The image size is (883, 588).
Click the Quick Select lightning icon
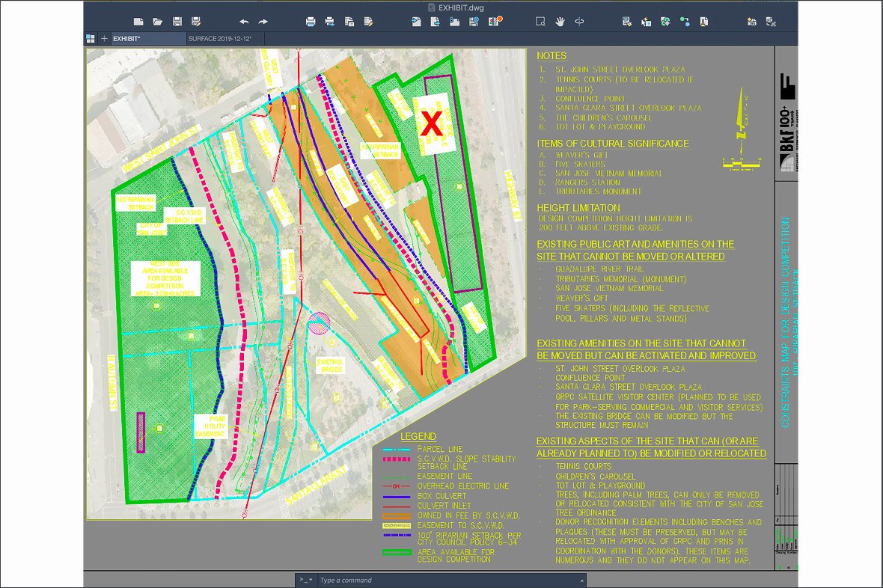(646, 22)
